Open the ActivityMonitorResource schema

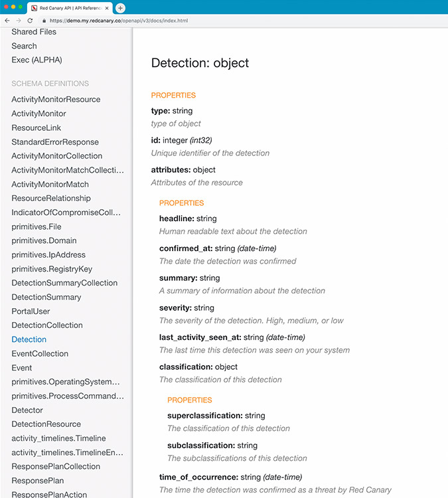(x=56, y=100)
